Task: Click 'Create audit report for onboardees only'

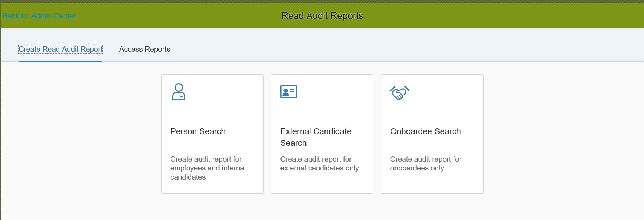Action: [426, 163]
